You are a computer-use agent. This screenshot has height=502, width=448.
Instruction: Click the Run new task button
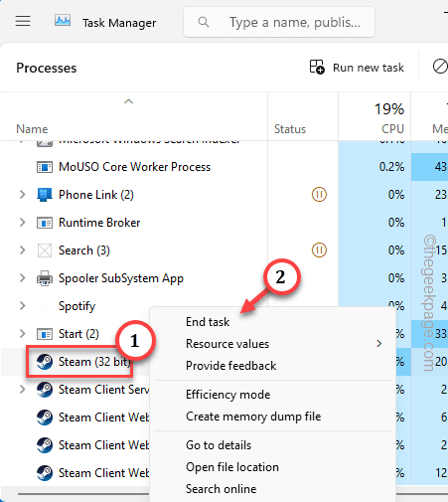tap(357, 68)
